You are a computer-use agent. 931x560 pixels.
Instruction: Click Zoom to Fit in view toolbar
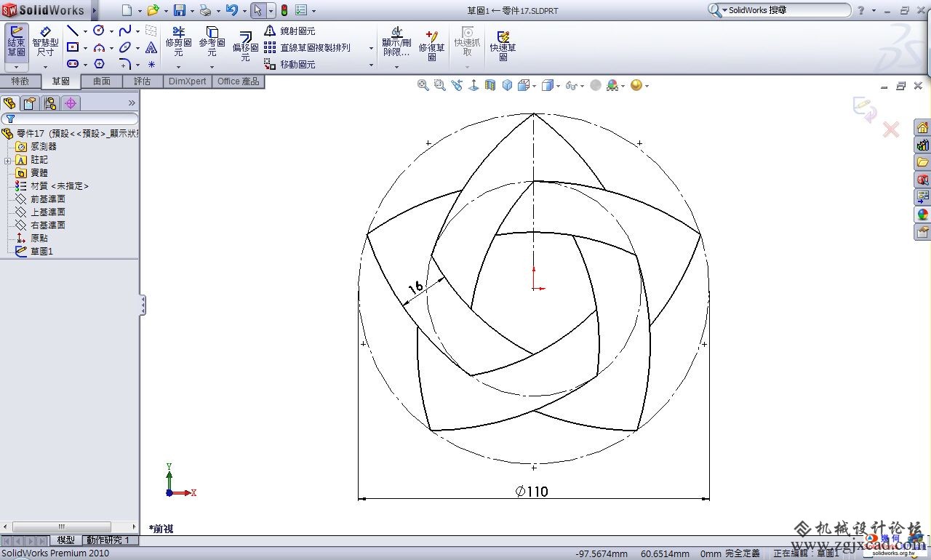[x=423, y=85]
